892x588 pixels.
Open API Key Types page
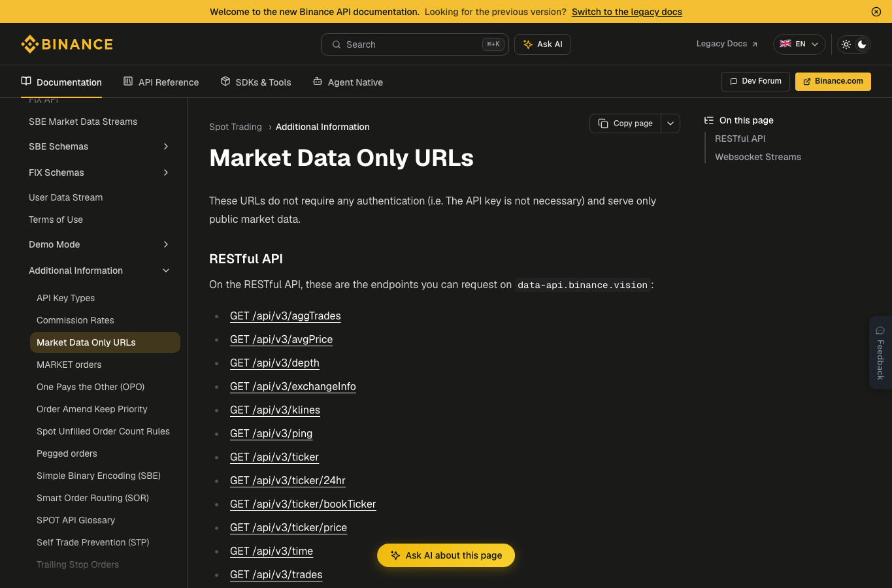[65, 298]
